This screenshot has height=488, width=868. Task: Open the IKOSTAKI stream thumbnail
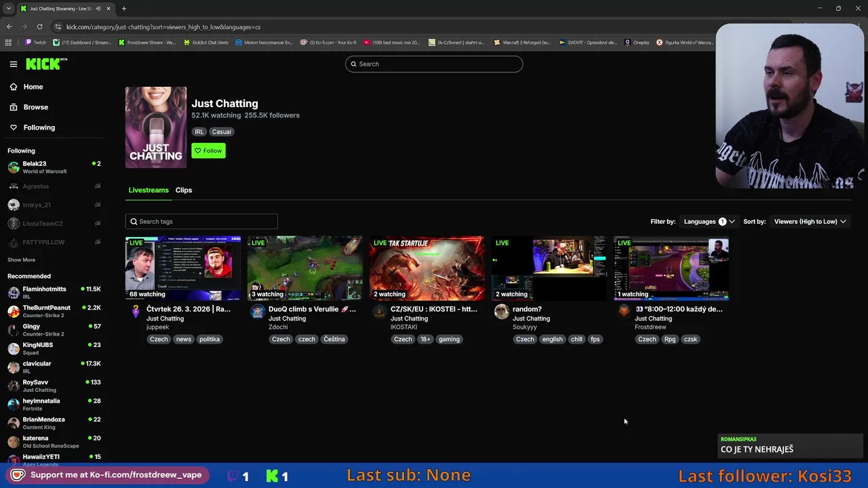pos(427,268)
